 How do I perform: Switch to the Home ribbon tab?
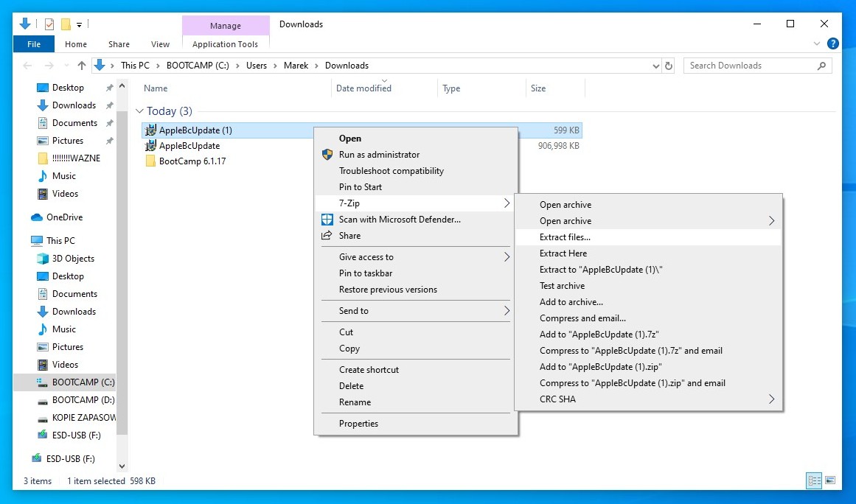pyautogui.click(x=76, y=44)
